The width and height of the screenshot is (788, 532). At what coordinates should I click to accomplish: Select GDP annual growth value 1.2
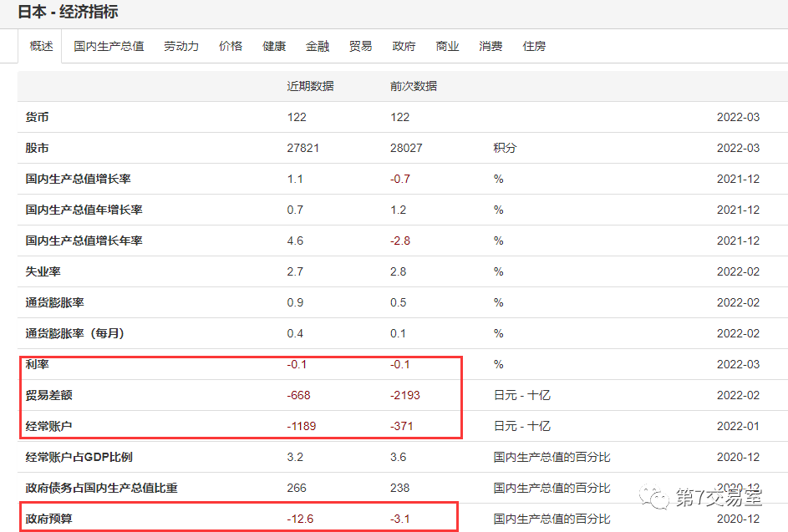point(398,210)
